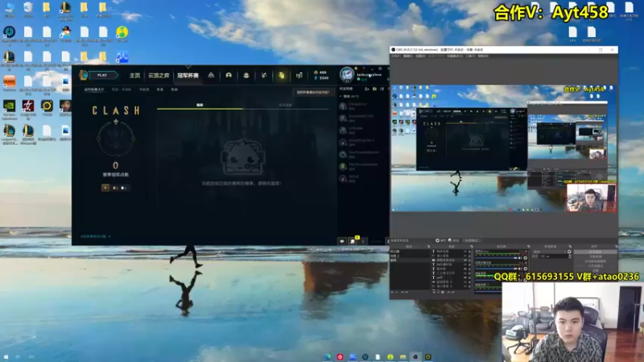Toggle lock icon of topmost OBS text source

469,252
